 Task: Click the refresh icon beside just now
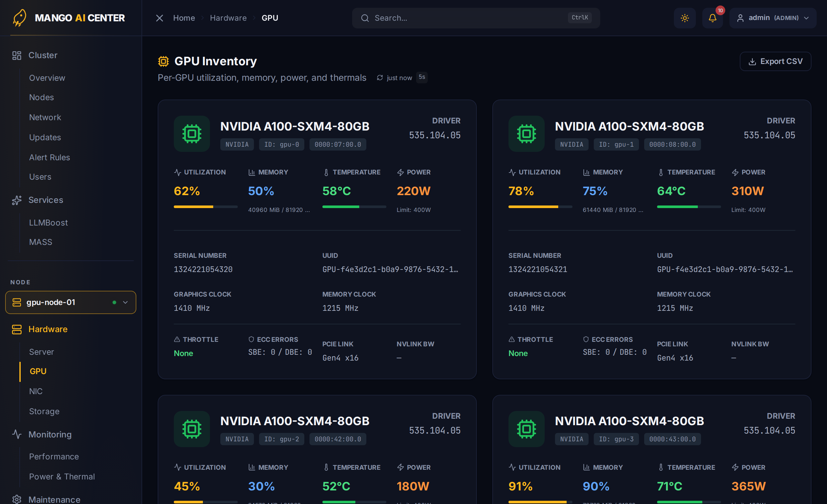380,78
